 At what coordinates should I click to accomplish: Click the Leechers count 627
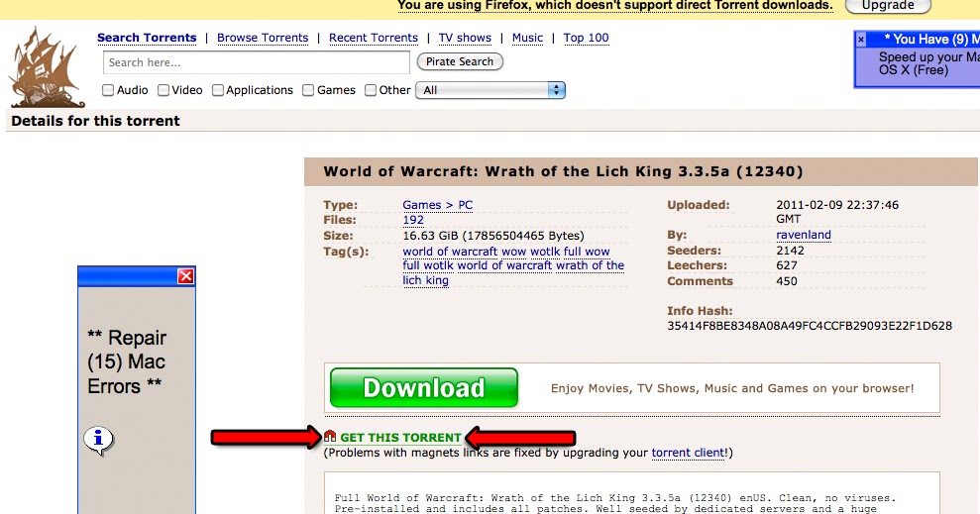[x=786, y=265]
